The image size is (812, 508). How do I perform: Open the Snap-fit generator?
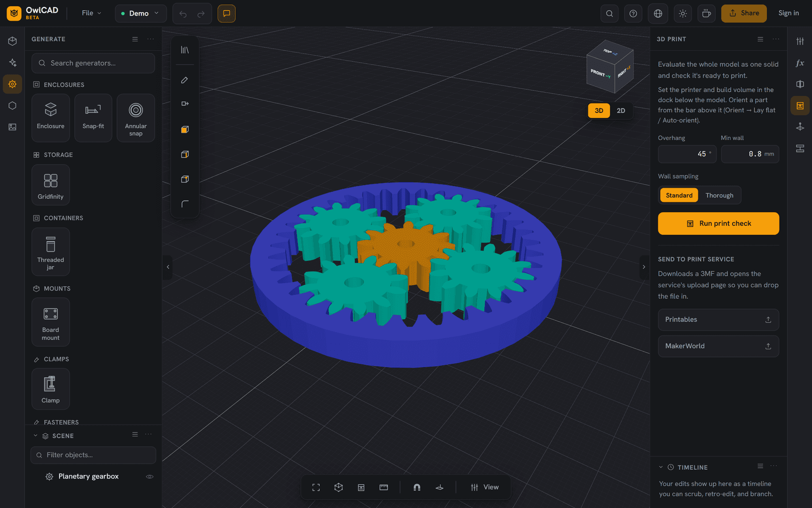93,118
